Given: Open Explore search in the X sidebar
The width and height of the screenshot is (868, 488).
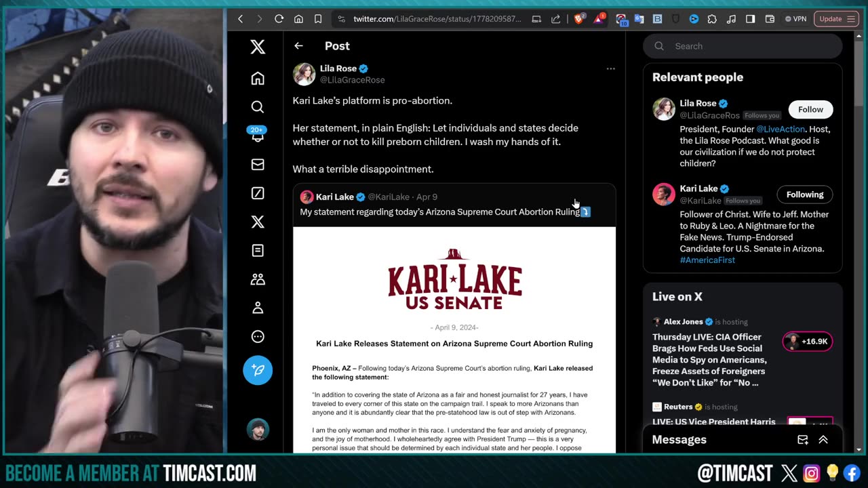Looking at the screenshot, I should (258, 107).
